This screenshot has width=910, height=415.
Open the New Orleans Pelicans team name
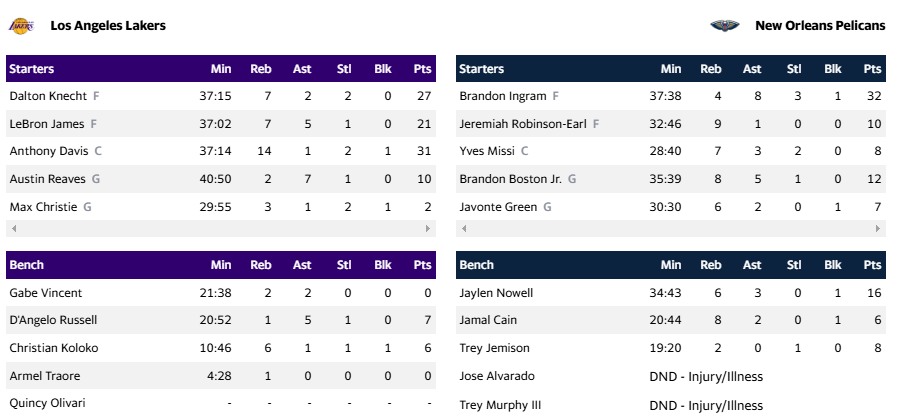pos(820,25)
